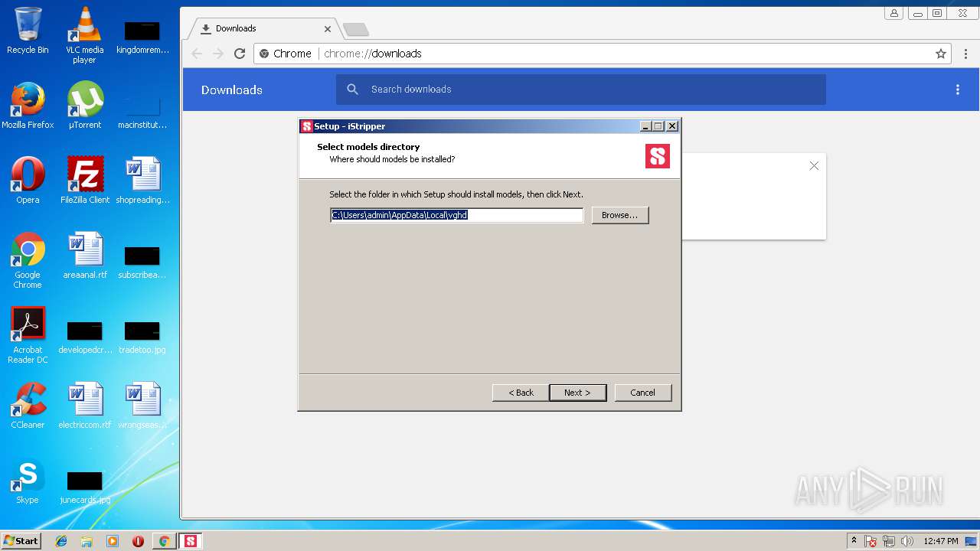Click the 12:47 PM taskbar clock

[x=940, y=541]
